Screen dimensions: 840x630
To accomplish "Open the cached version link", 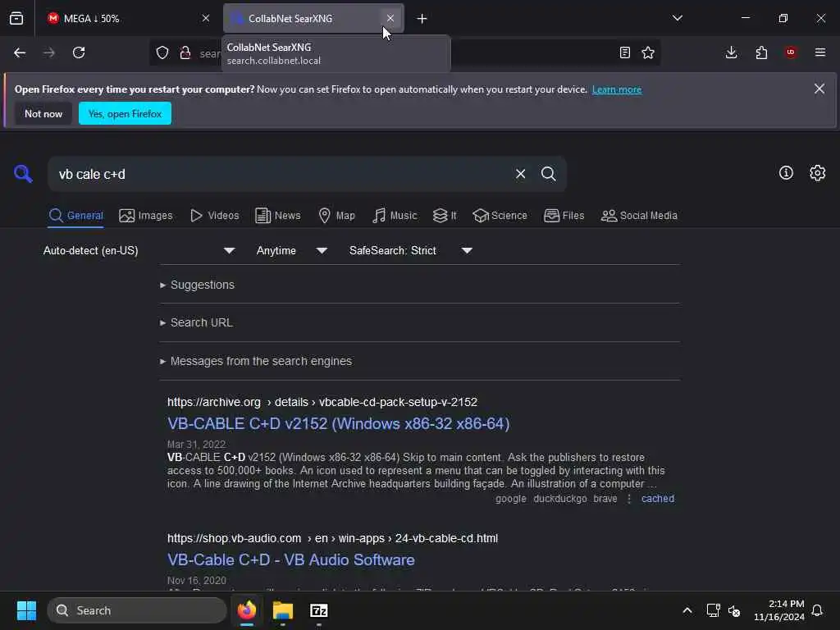I will [x=658, y=499].
